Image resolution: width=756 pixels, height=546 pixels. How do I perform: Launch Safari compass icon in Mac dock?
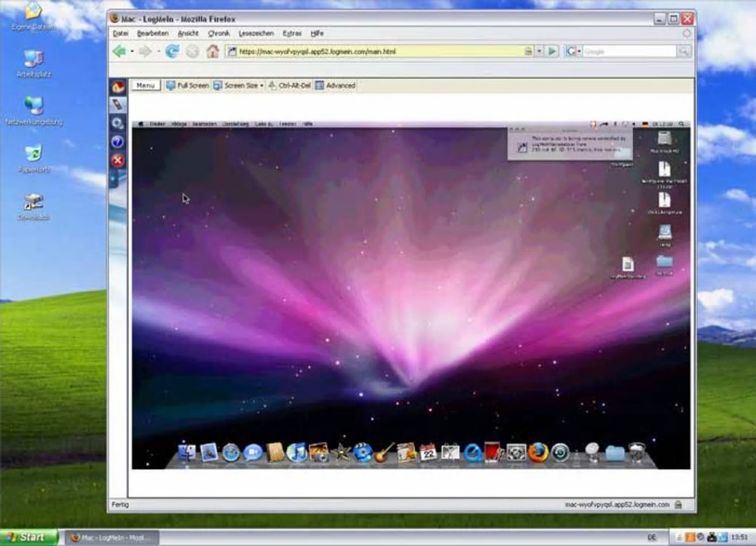coord(231,453)
